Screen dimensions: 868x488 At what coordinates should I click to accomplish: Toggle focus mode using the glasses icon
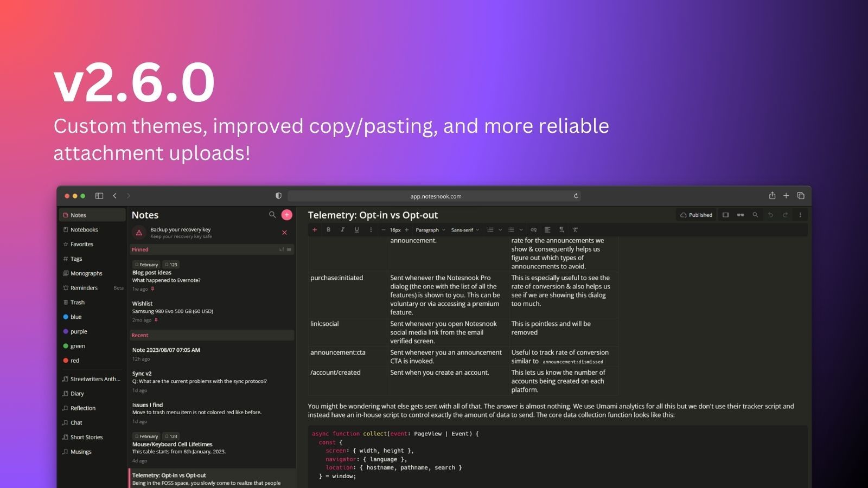[740, 215]
